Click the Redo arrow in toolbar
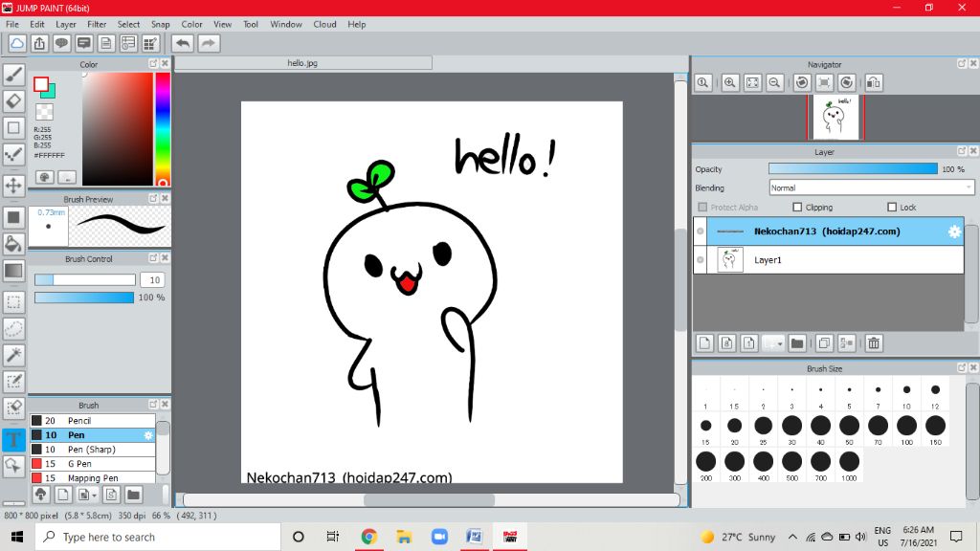This screenshot has height=551, width=980. (x=209, y=43)
